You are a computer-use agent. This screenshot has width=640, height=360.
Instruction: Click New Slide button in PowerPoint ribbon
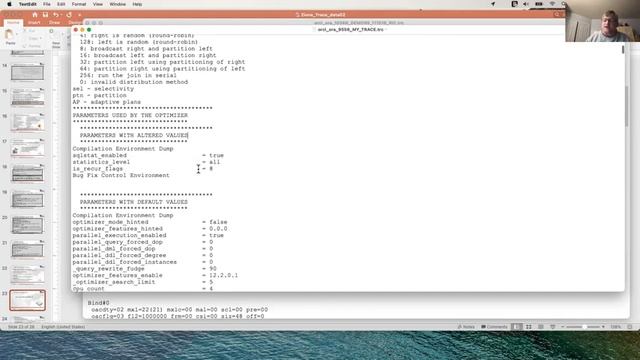pyautogui.click(x=56, y=39)
